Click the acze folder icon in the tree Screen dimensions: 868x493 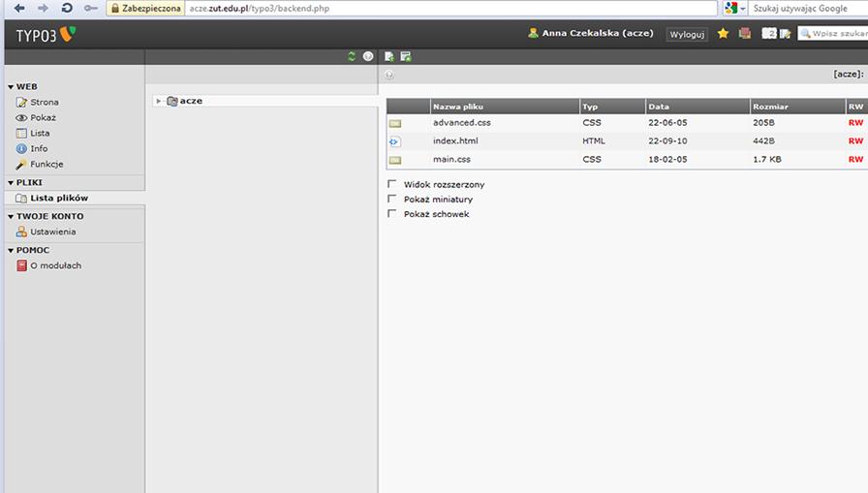tap(172, 101)
